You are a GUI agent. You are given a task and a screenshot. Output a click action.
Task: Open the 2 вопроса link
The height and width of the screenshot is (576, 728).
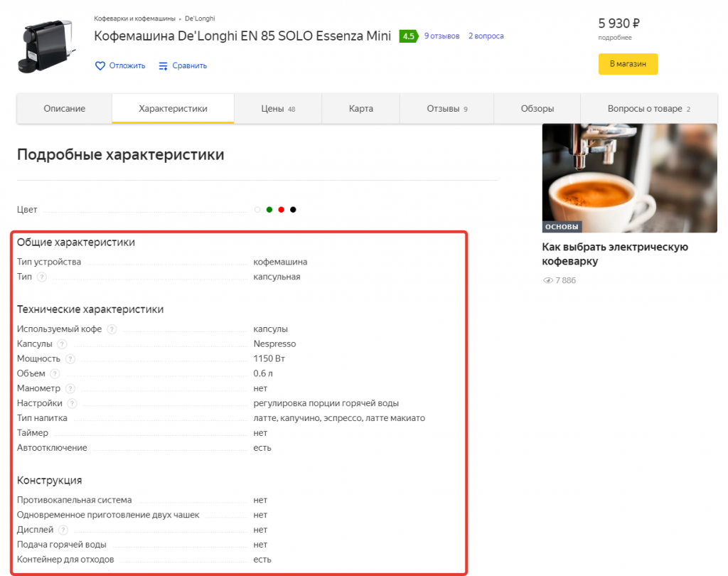point(486,36)
